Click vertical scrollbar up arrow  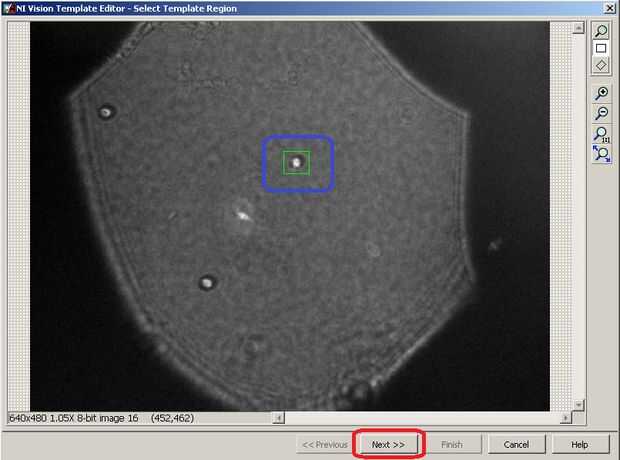point(578,28)
